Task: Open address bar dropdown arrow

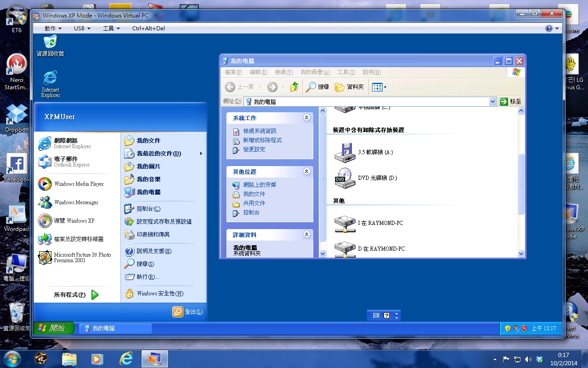Action: tap(493, 102)
